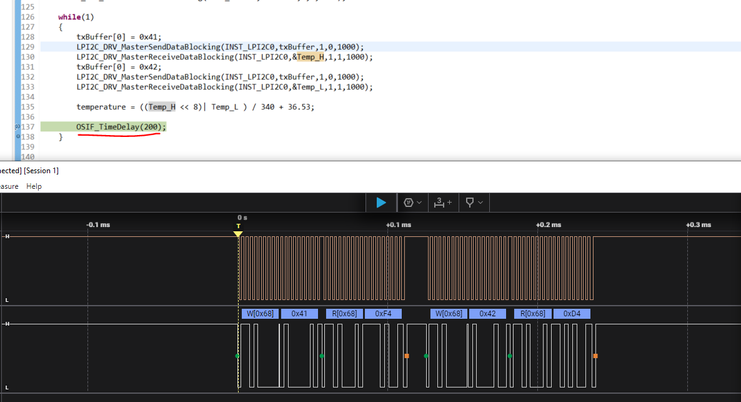Click the while(1) keyword line
The image size is (741, 402).
tap(76, 17)
